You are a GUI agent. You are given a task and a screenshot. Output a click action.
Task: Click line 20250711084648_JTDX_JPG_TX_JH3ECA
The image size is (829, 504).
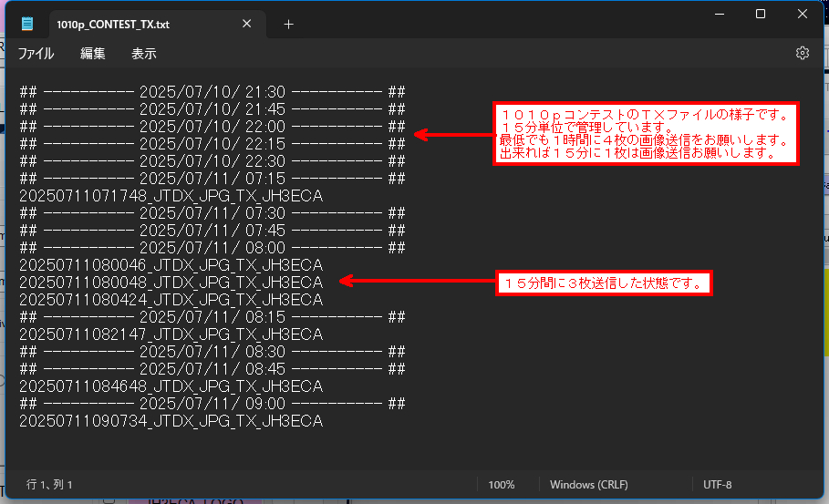(x=171, y=386)
